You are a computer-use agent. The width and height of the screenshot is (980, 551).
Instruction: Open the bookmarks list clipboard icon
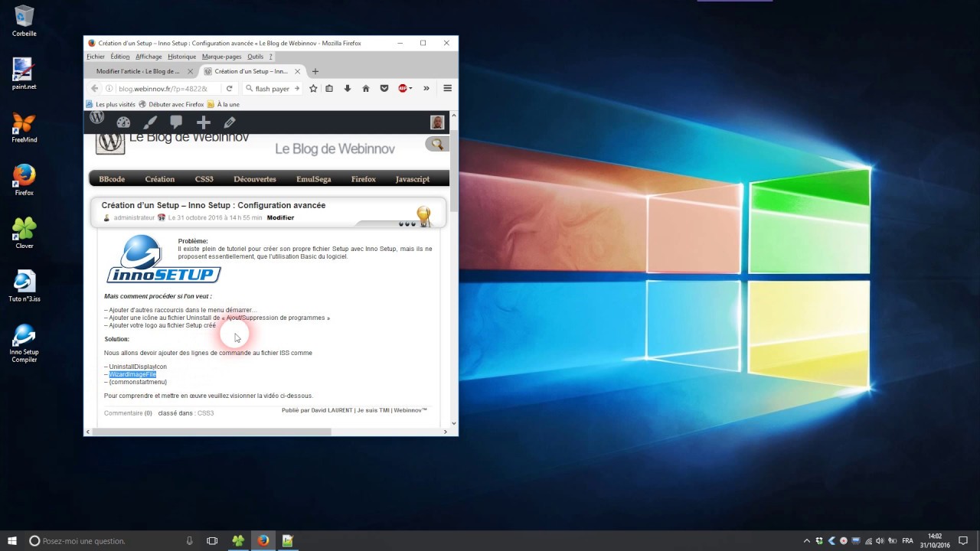pos(329,89)
